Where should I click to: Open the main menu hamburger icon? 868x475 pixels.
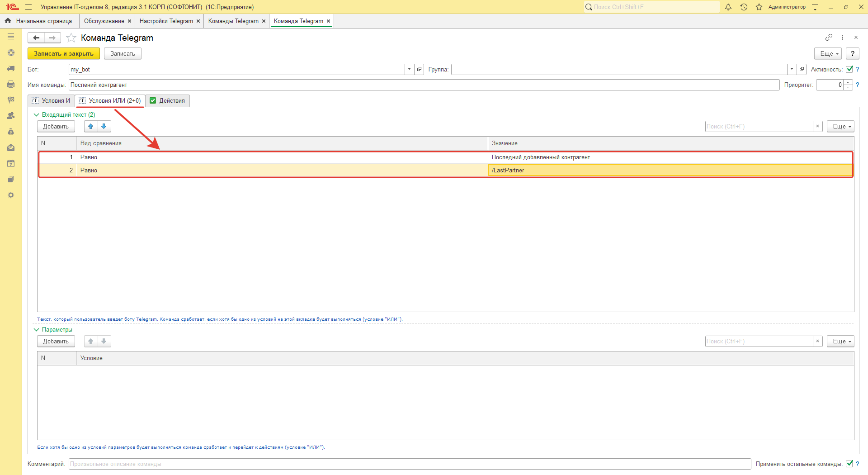28,7
